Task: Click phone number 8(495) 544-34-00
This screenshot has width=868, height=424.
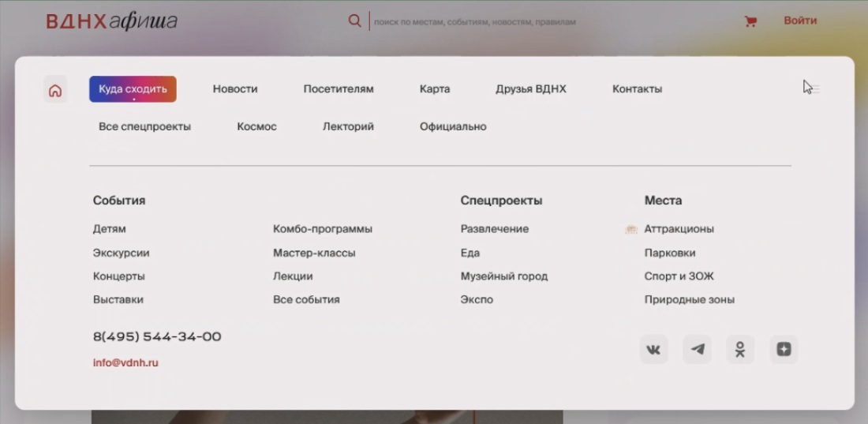Action: click(x=157, y=337)
